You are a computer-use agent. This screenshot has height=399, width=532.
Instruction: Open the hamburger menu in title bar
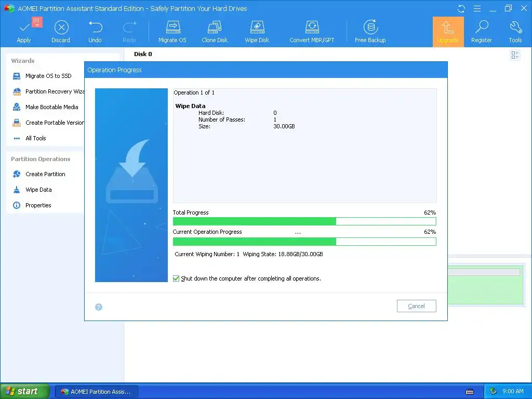tap(477, 9)
